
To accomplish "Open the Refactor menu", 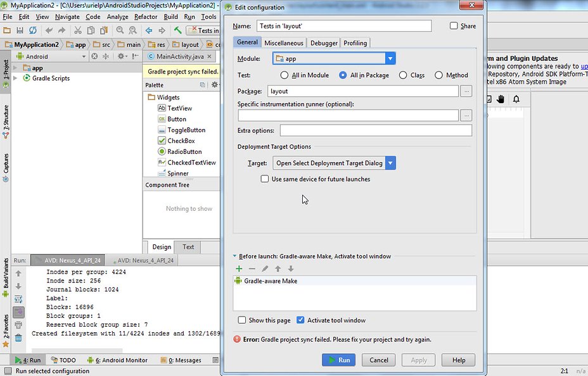I will point(146,16).
